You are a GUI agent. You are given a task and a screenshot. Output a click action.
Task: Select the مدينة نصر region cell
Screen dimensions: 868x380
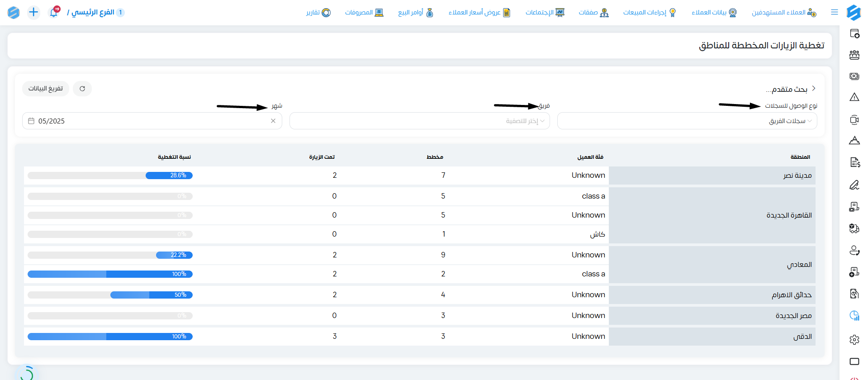coord(712,176)
